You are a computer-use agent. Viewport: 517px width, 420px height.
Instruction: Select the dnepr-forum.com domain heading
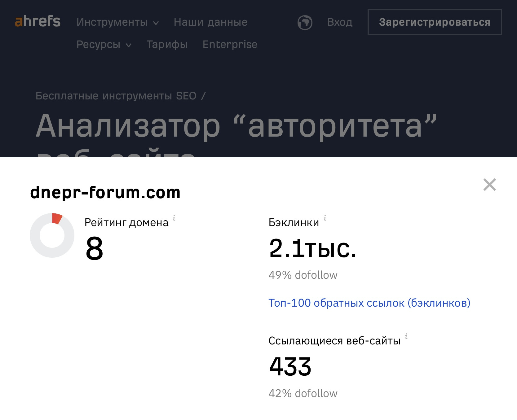105,192
